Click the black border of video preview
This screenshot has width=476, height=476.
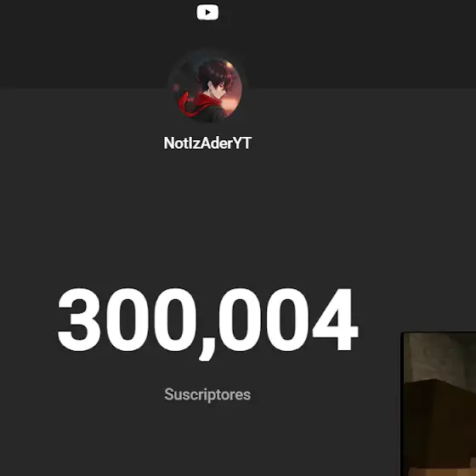coord(403,404)
